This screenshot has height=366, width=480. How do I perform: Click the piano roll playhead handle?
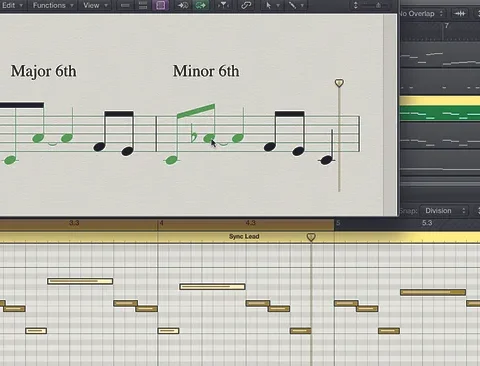(x=311, y=237)
